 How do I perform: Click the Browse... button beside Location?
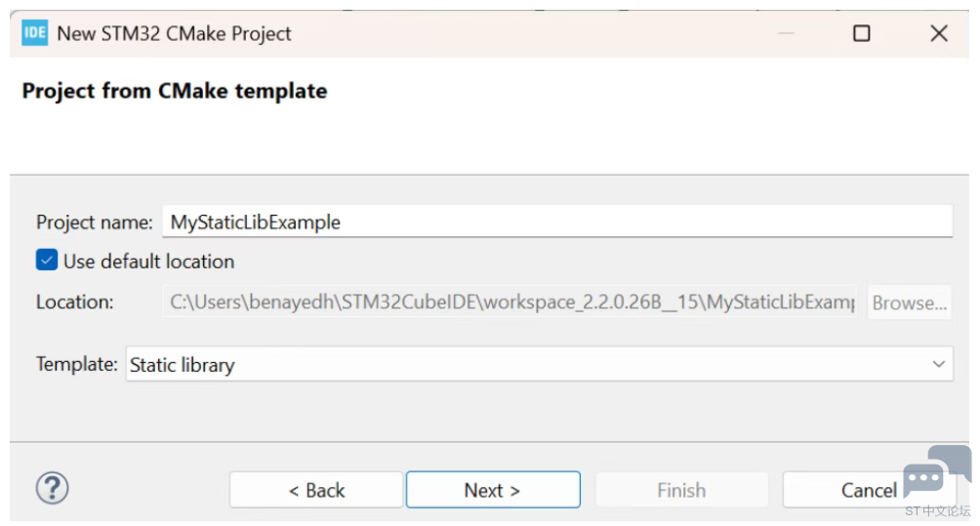click(x=910, y=303)
